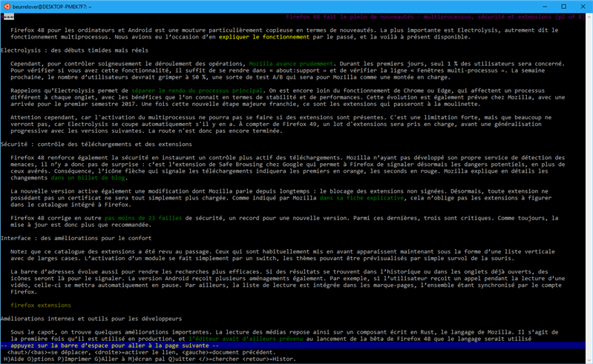Viewport: 593px width, 364px height.
Task: Click the '<haut>/<bas>=se déplacer' hint
Action: pos(49,352)
